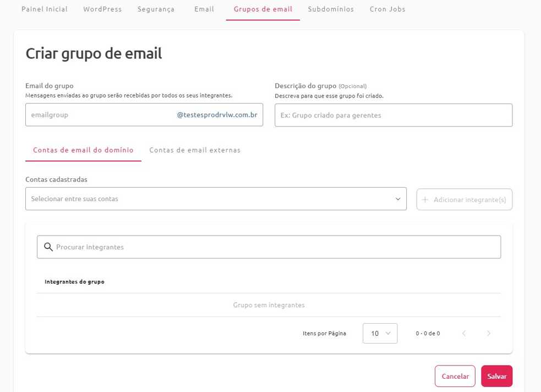This screenshot has width=541, height=392.
Task: Go to previous page arrow
Action: point(464,333)
